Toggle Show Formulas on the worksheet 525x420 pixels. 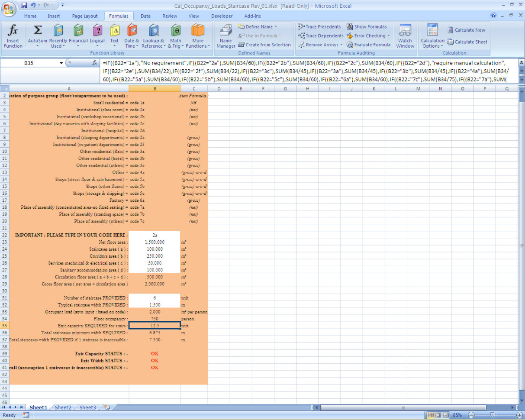[367, 26]
